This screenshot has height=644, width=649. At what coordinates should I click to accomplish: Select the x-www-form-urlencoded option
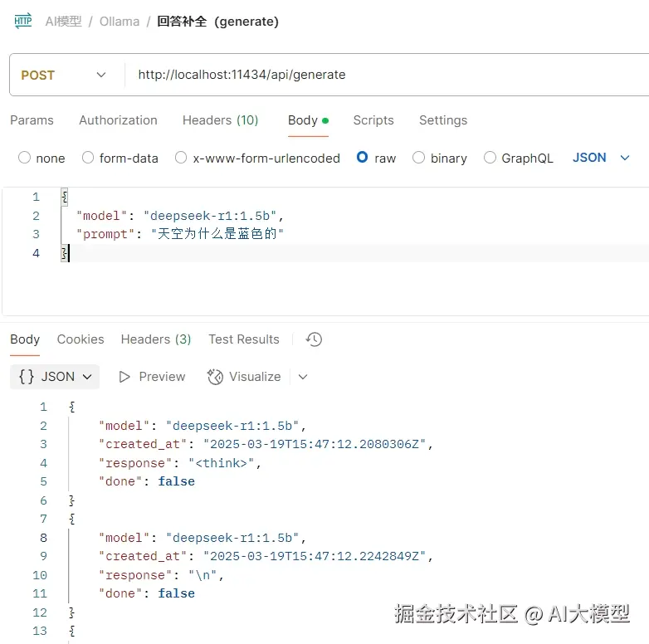click(x=181, y=158)
